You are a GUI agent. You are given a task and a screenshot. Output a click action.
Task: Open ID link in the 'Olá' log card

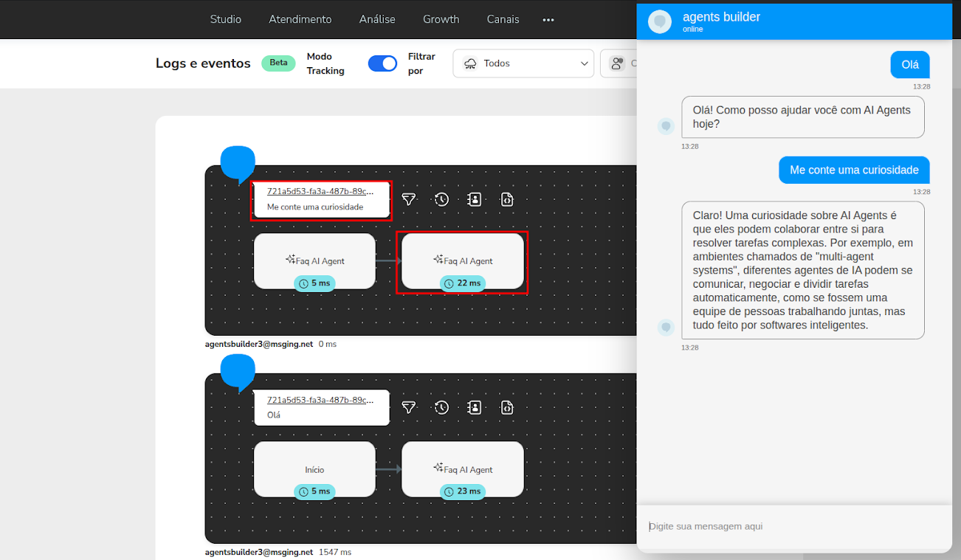(320, 399)
